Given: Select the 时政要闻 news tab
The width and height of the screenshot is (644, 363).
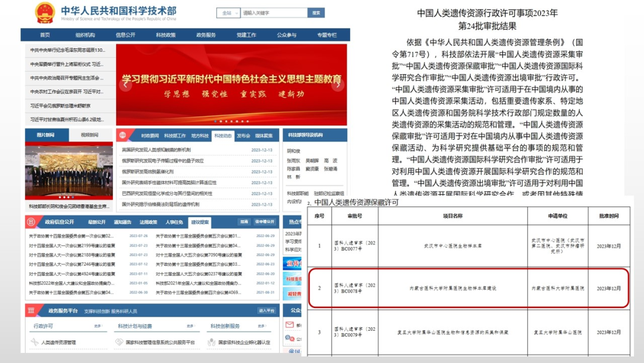Looking at the screenshot, I should (x=150, y=136).
